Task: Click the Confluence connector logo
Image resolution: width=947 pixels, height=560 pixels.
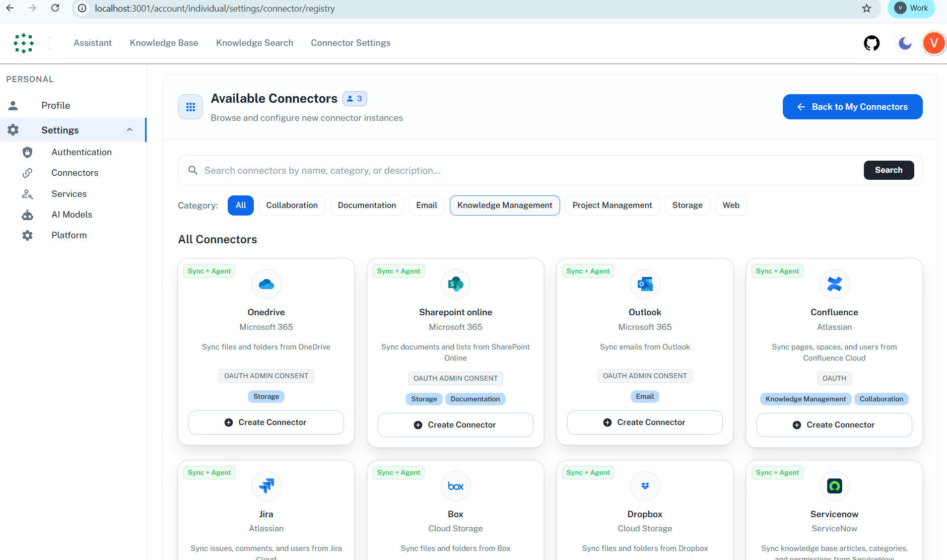Action: [x=834, y=284]
